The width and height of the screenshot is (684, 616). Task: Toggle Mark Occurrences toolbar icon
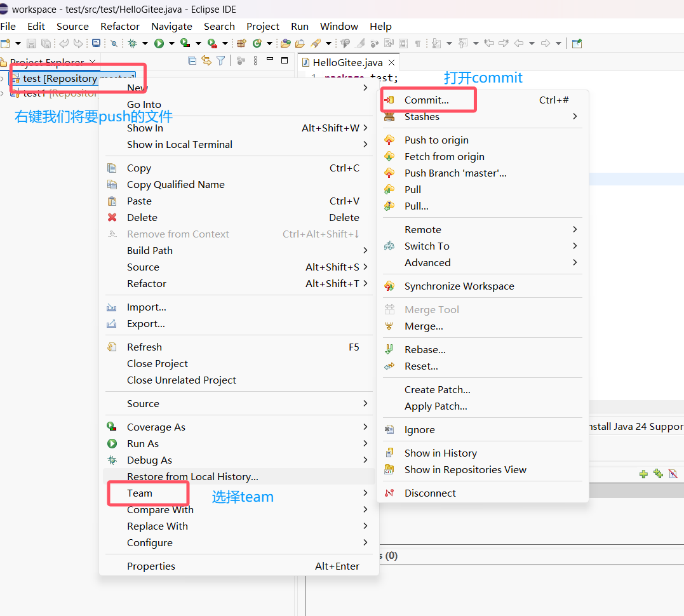360,43
